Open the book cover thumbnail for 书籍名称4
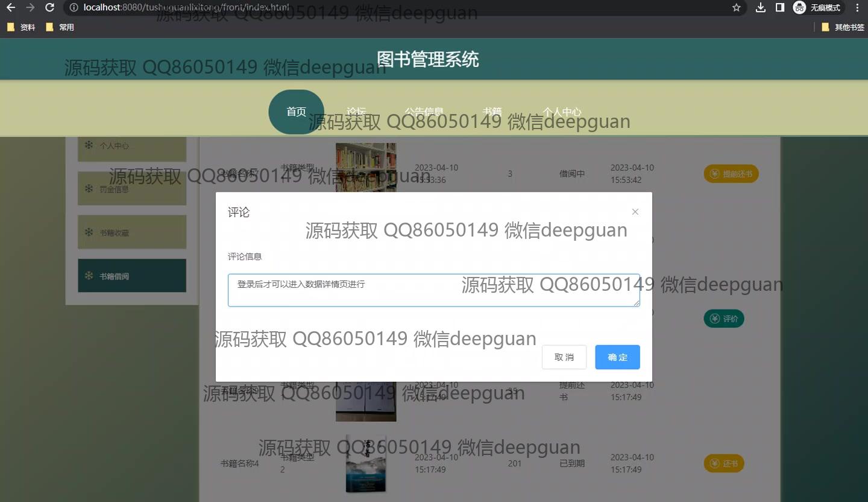The height and width of the screenshot is (502, 868). coord(366,463)
